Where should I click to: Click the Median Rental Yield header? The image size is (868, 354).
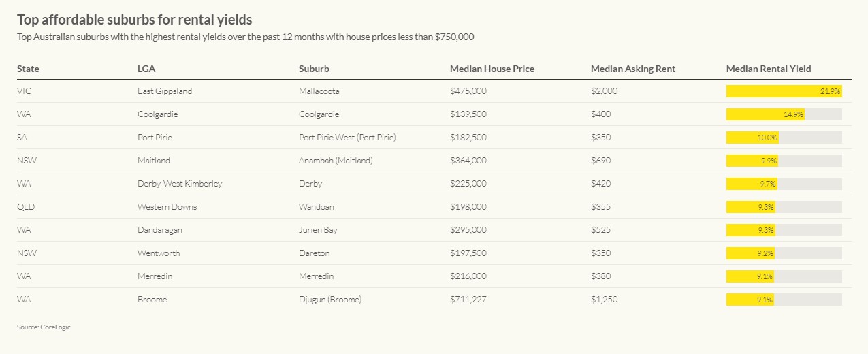tap(769, 69)
